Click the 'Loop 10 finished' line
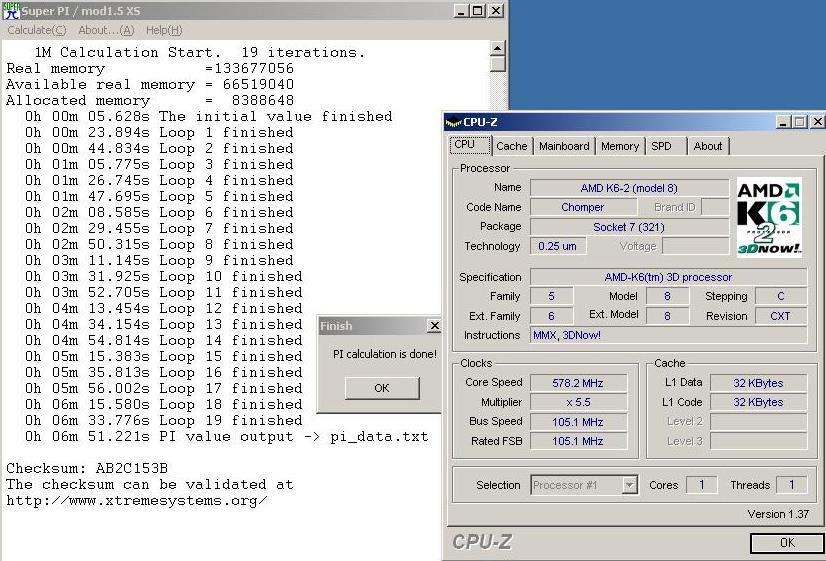The height and width of the screenshot is (561, 826). tap(163, 277)
